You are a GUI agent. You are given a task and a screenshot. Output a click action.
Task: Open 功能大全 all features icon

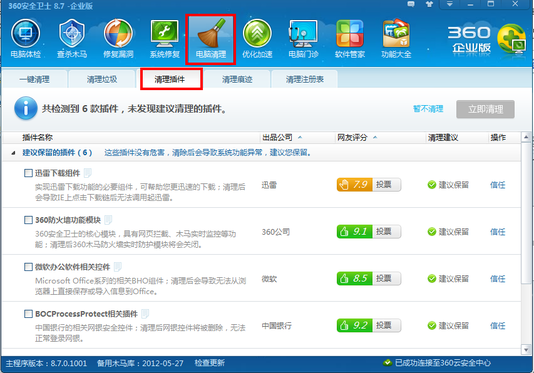(396, 38)
